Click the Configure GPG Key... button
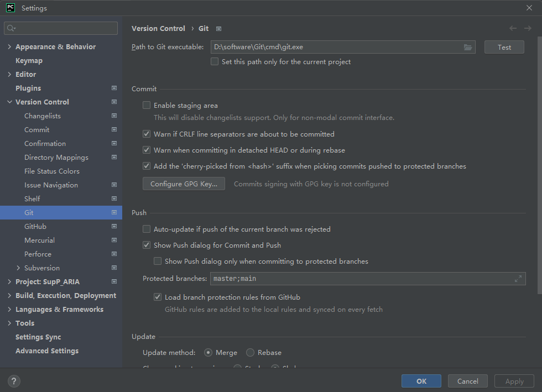The width and height of the screenshot is (542, 392). (184, 184)
